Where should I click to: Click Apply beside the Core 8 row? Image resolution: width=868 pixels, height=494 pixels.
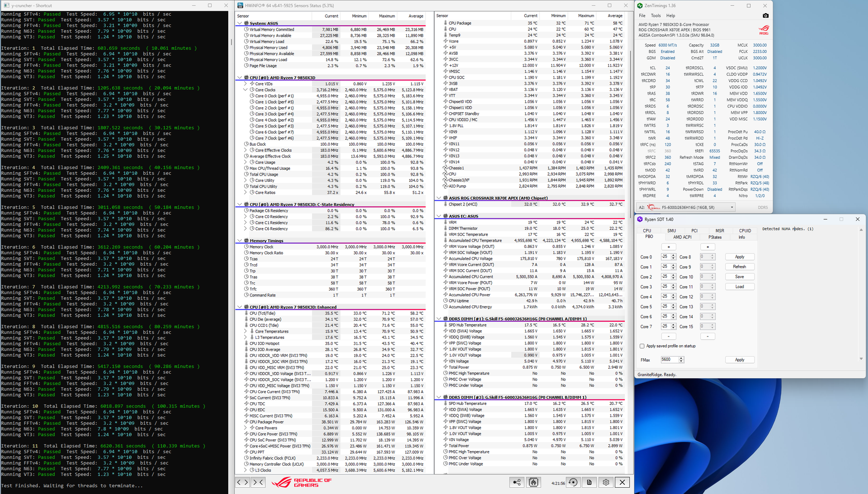[740, 257]
